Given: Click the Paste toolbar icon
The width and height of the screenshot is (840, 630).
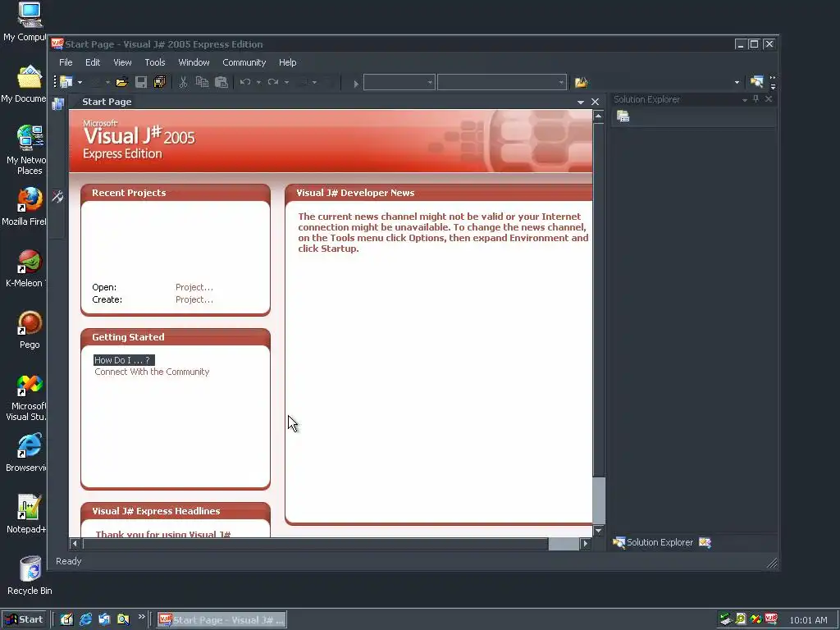Looking at the screenshot, I should 221,82.
